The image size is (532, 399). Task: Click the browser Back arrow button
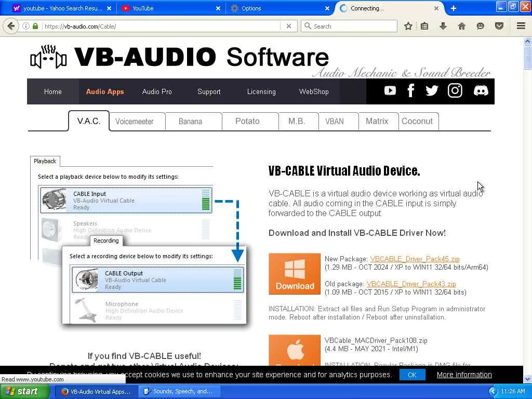11,26
